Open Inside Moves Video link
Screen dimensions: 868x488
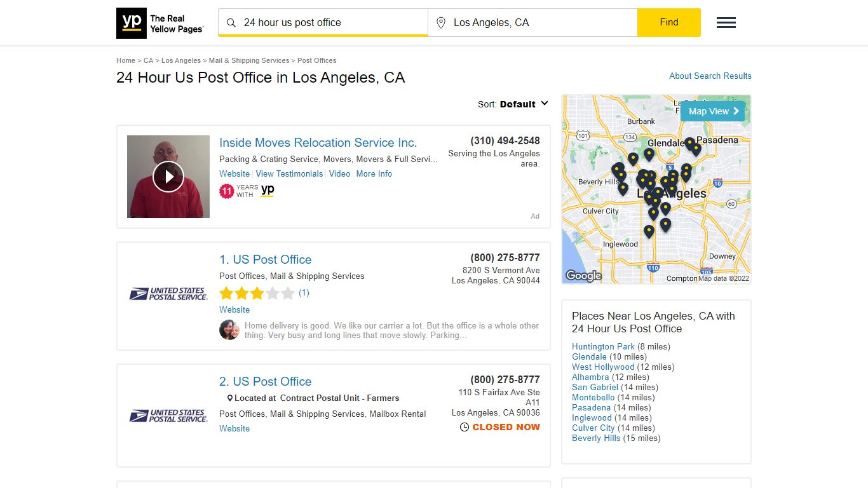[x=339, y=173]
